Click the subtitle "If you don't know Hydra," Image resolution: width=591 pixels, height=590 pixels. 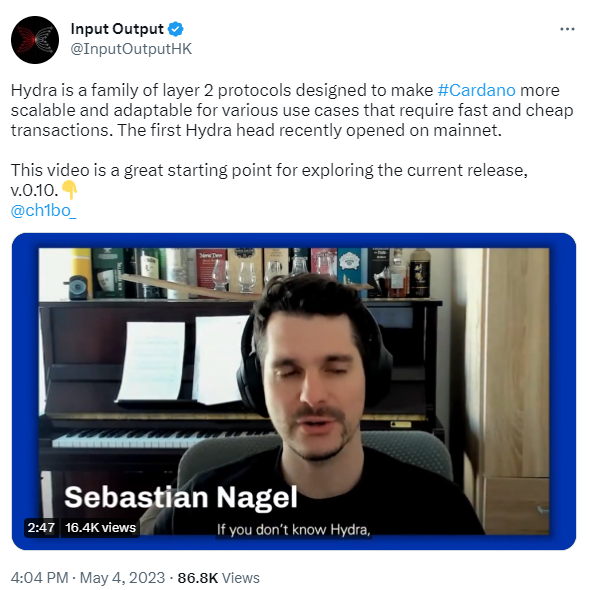[294, 529]
